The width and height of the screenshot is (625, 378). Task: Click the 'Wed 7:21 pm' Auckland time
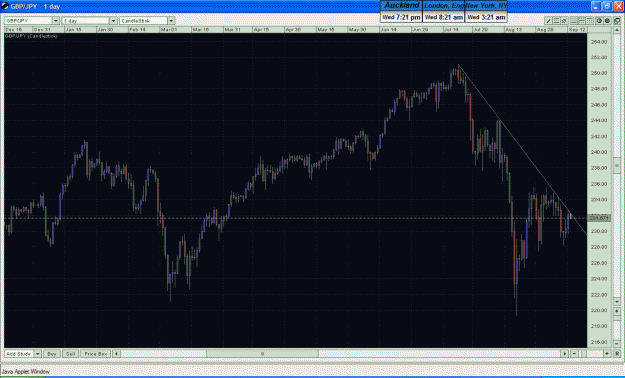click(401, 17)
